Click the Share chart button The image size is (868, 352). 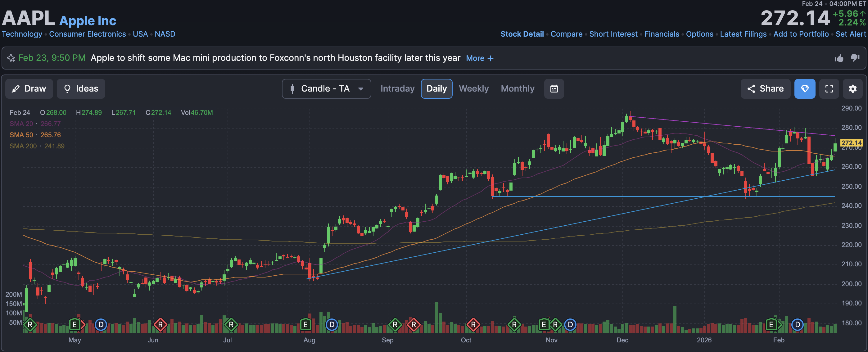click(765, 88)
